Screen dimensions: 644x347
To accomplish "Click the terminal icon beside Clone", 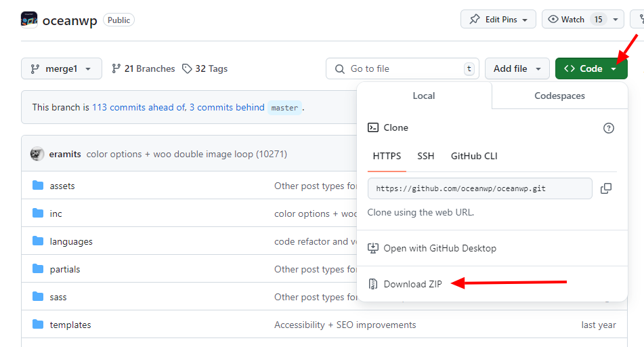I will pos(373,127).
